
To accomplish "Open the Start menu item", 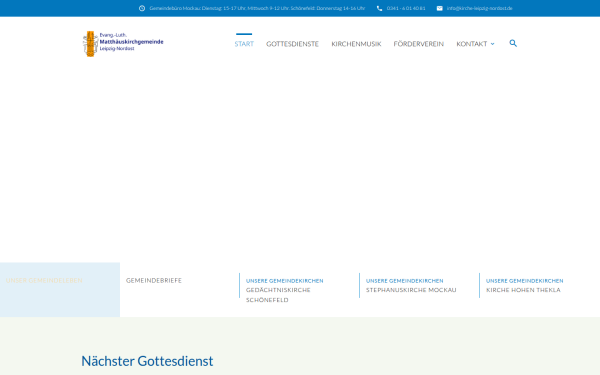I will 244,44.
